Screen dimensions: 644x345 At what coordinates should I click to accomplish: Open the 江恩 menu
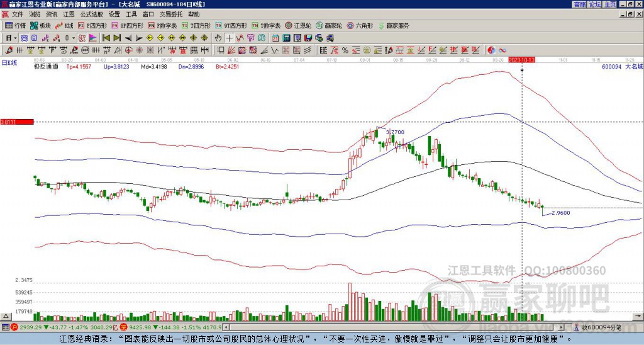(69, 14)
